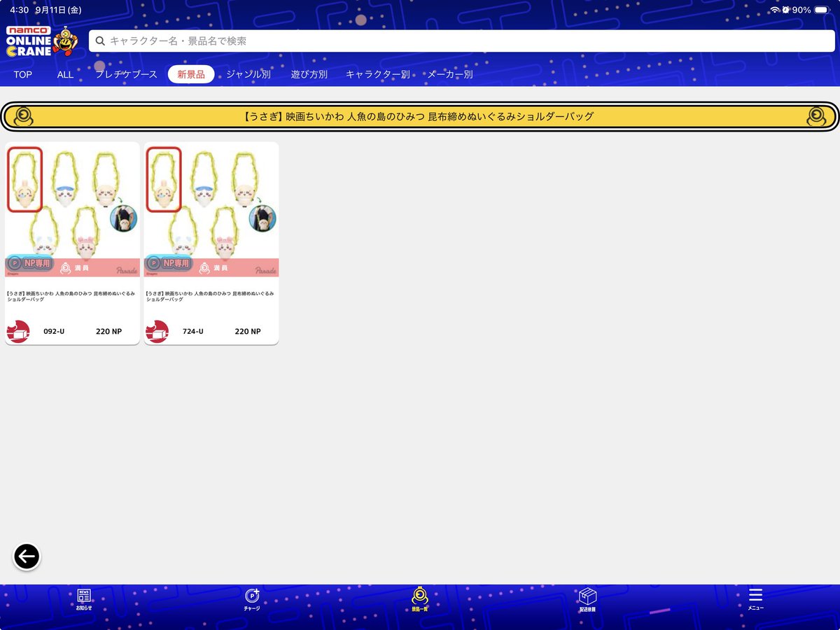Viewport: 840px width, 630px height.
Task: Tap the 90% battery indicator
Action: (x=810, y=10)
